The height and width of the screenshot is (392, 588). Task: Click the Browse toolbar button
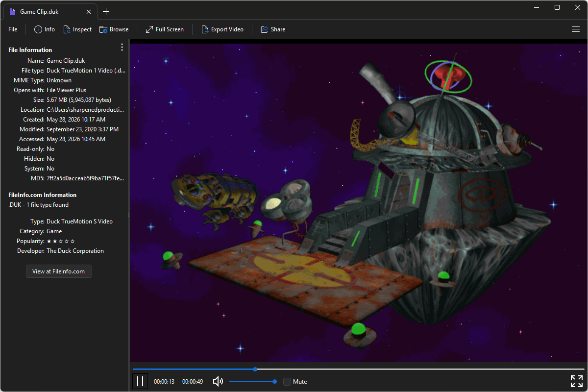click(x=114, y=29)
